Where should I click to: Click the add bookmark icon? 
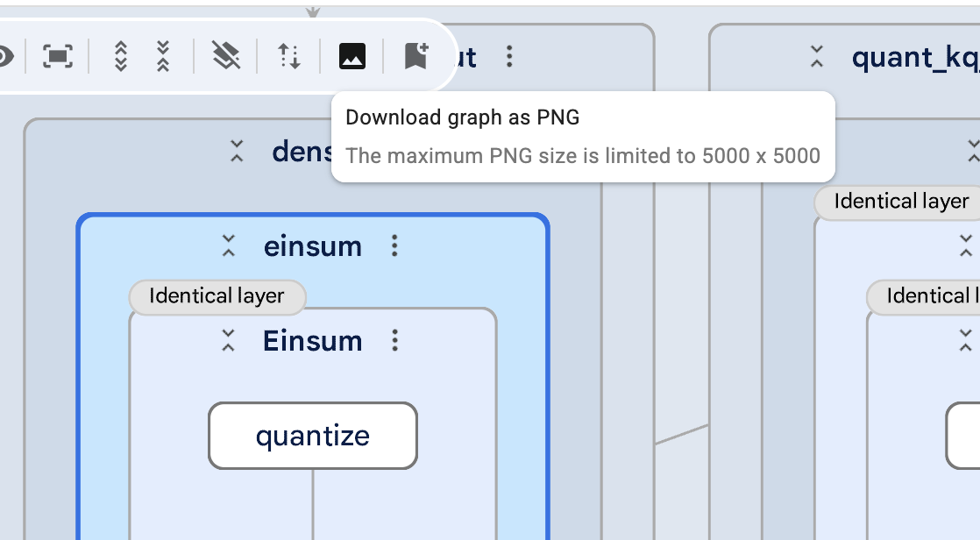[415, 57]
